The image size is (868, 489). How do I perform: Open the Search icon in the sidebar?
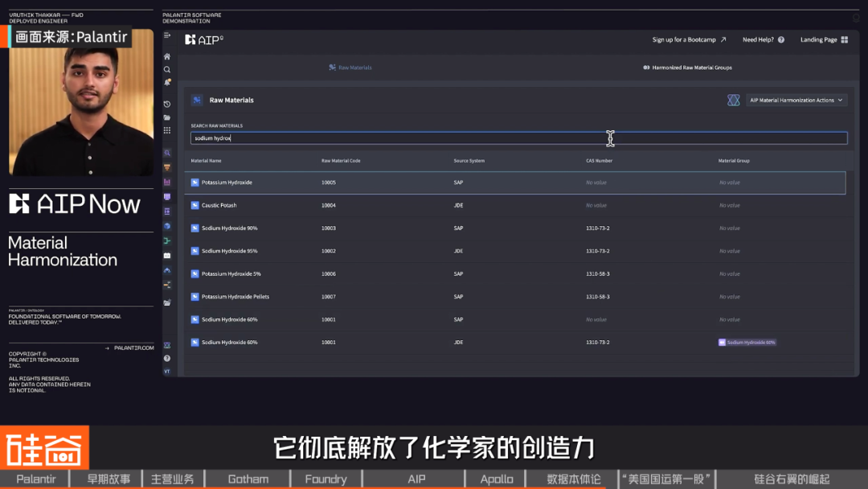[166, 70]
